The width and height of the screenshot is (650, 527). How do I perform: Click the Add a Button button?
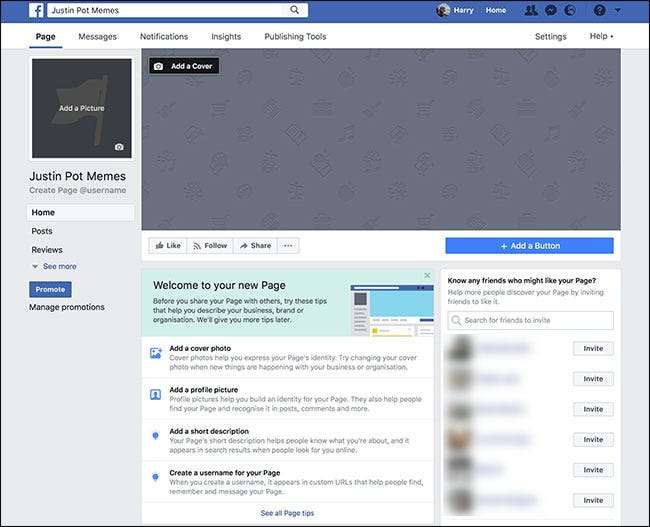pyautogui.click(x=529, y=246)
